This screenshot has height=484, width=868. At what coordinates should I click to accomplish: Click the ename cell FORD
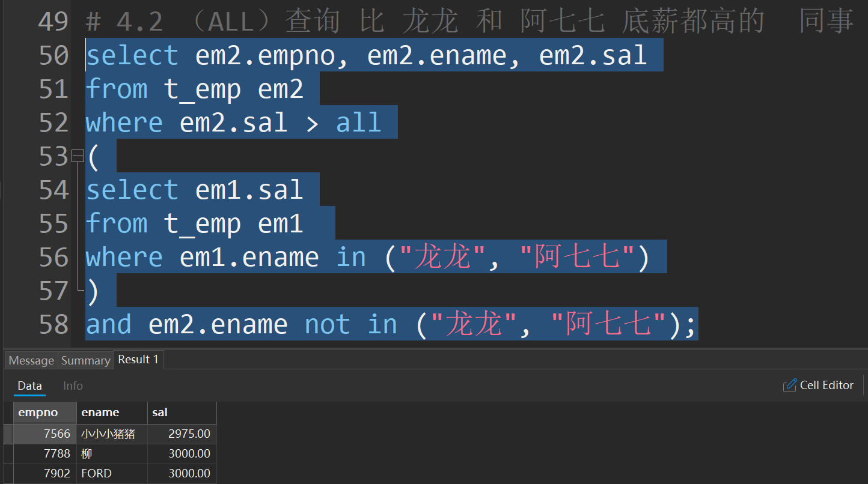(112, 473)
